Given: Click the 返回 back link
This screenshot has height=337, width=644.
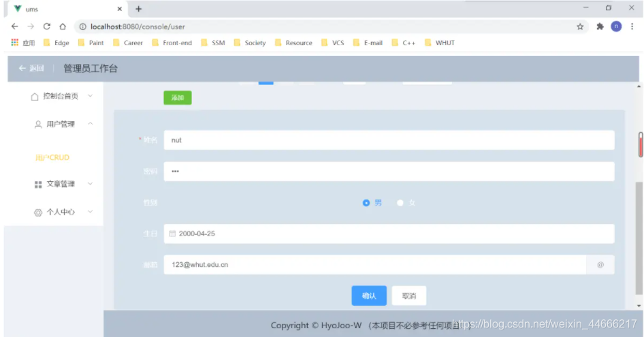Looking at the screenshot, I should (x=31, y=68).
